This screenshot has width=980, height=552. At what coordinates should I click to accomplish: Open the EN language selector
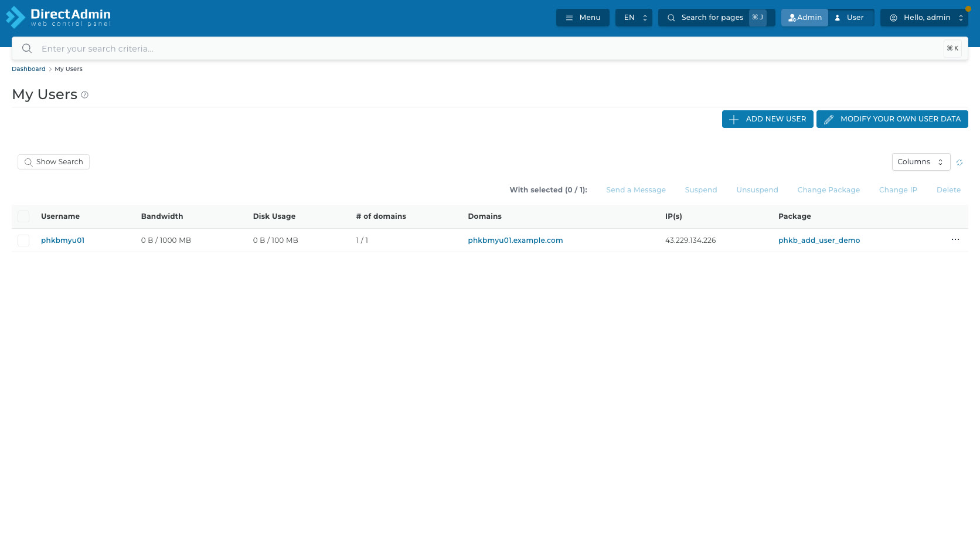(634, 18)
